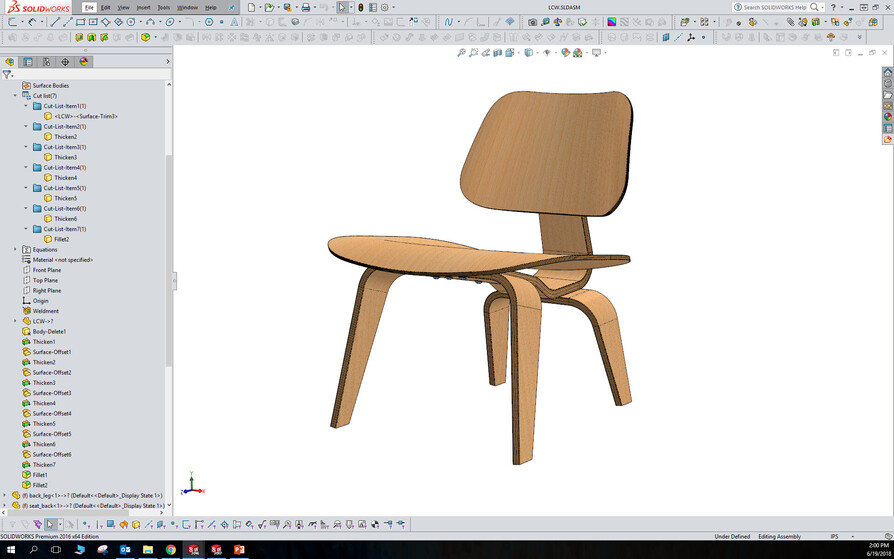
Task: Select the Weldment feature
Action: 46,311
